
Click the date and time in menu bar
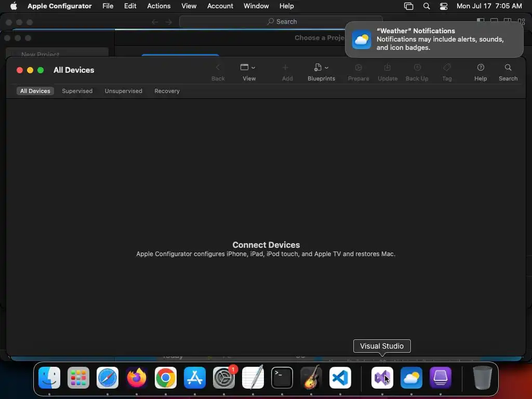tap(489, 6)
